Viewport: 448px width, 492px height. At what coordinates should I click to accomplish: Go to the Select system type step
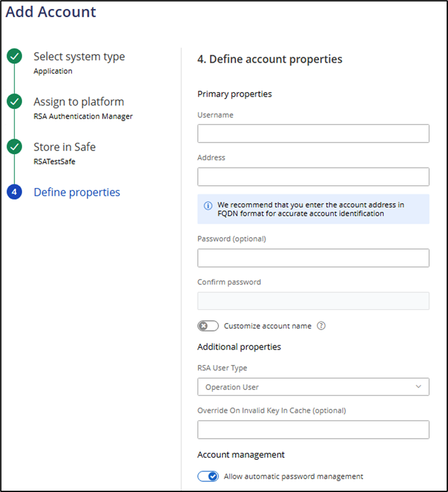(x=79, y=57)
